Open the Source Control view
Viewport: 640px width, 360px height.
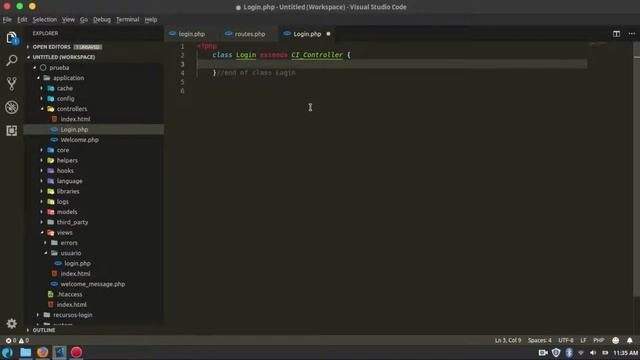pyautogui.click(x=12, y=84)
